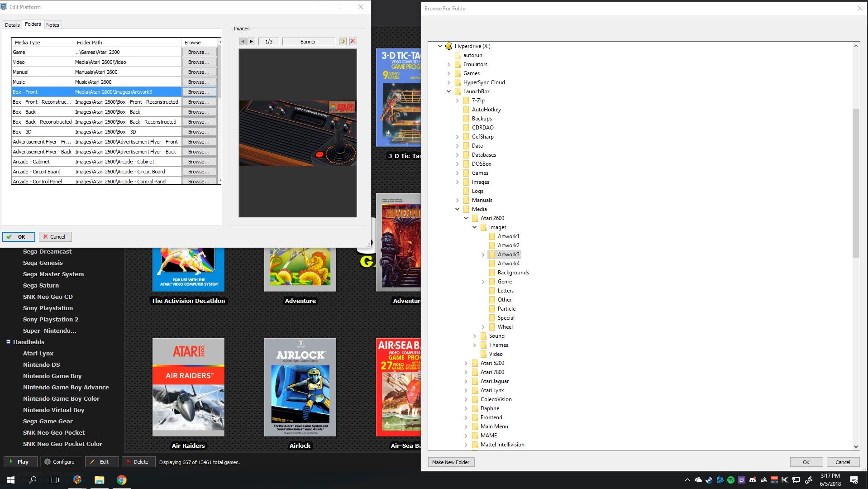Open the taskbar clock showing 3:17 PM
Image resolution: width=868 pixels, height=489 pixels.
[830, 480]
